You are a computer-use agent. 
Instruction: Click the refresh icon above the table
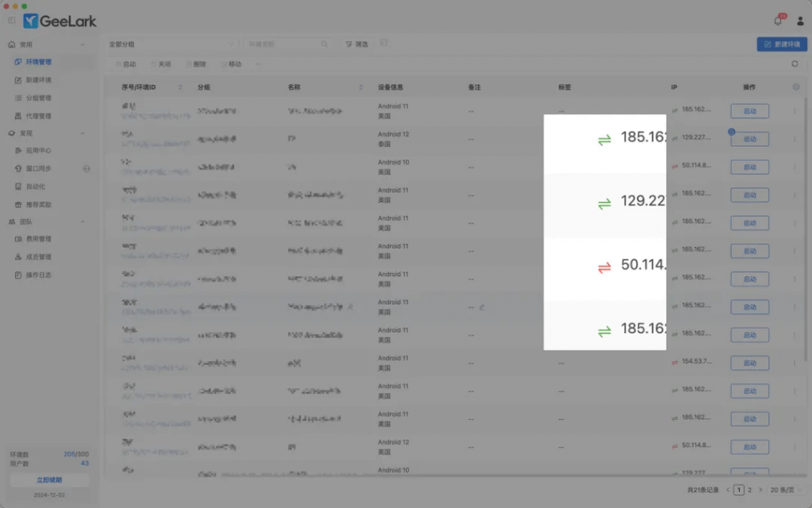[x=795, y=64]
